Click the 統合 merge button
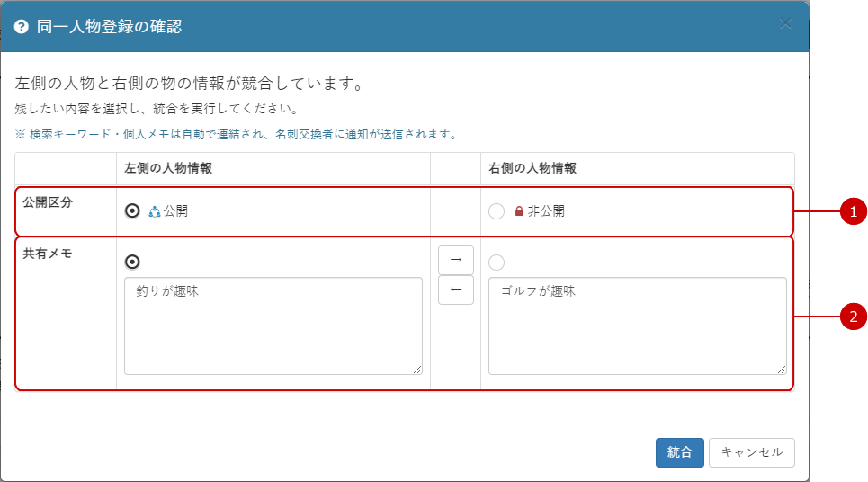Viewport: 868px width, 482px height. pos(680,452)
